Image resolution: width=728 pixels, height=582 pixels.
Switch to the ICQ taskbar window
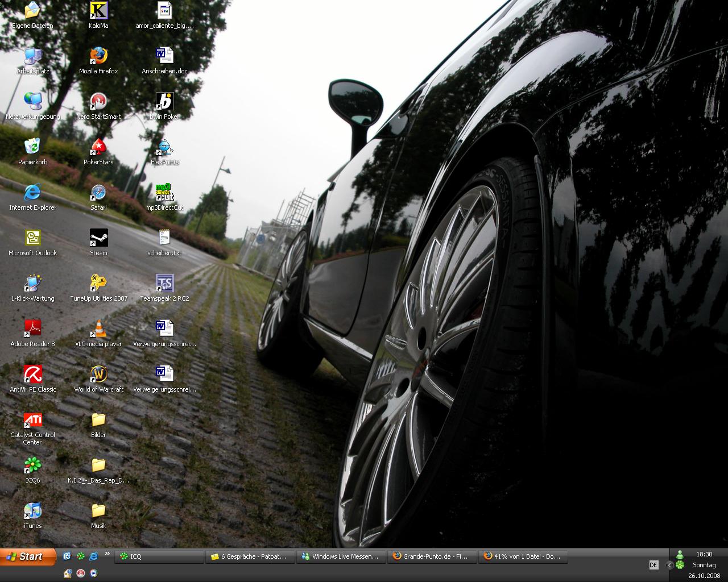click(x=159, y=556)
